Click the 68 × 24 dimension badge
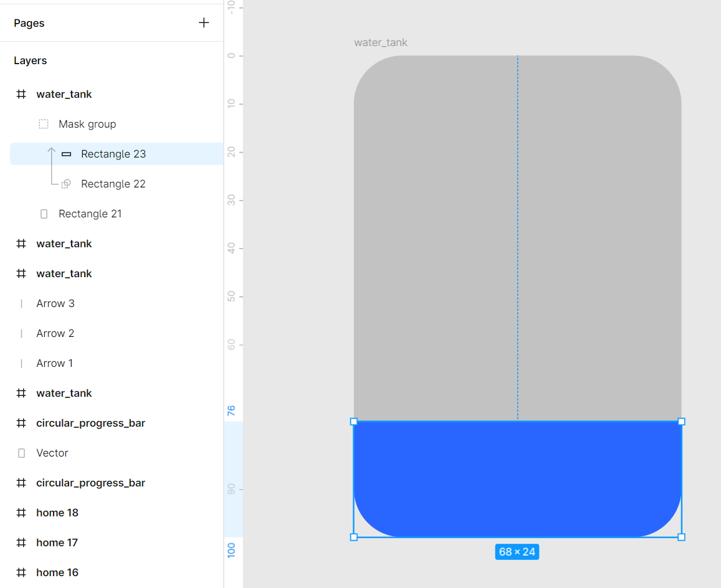Viewport: 721px width, 588px height. tap(517, 552)
